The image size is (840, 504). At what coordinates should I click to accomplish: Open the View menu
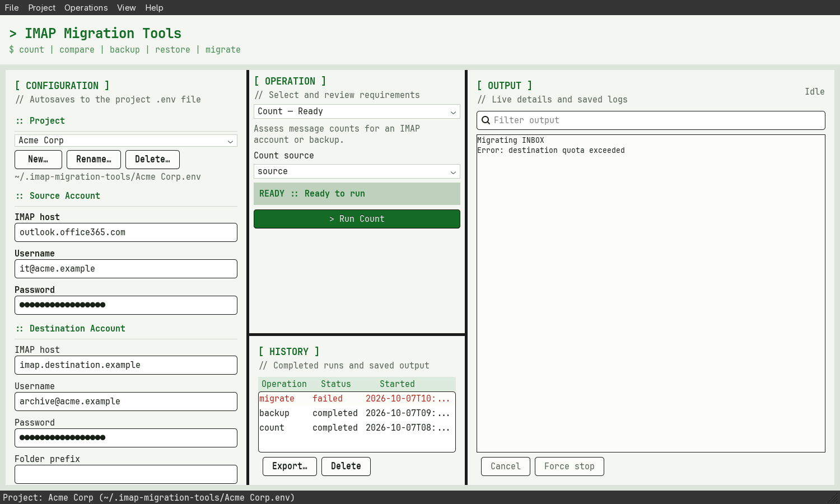(x=127, y=8)
